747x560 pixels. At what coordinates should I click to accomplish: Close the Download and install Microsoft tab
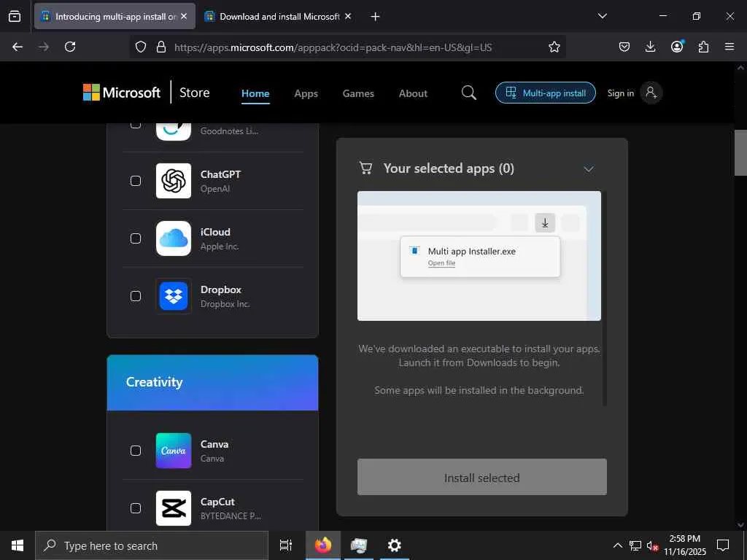pyautogui.click(x=348, y=17)
